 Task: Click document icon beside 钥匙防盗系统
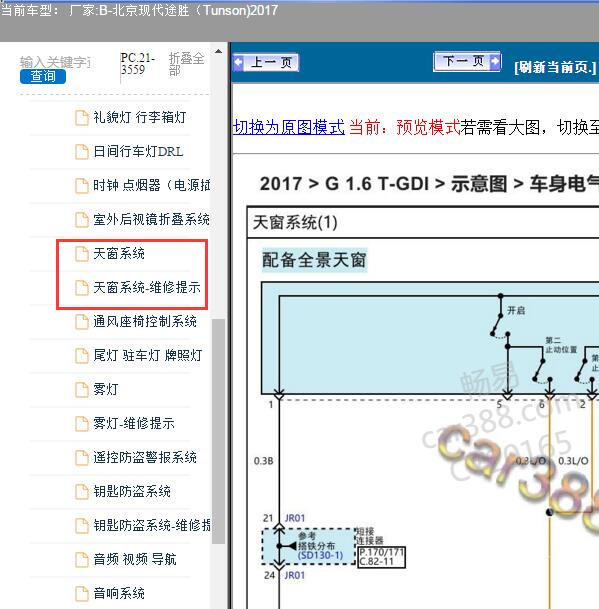pos(82,492)
